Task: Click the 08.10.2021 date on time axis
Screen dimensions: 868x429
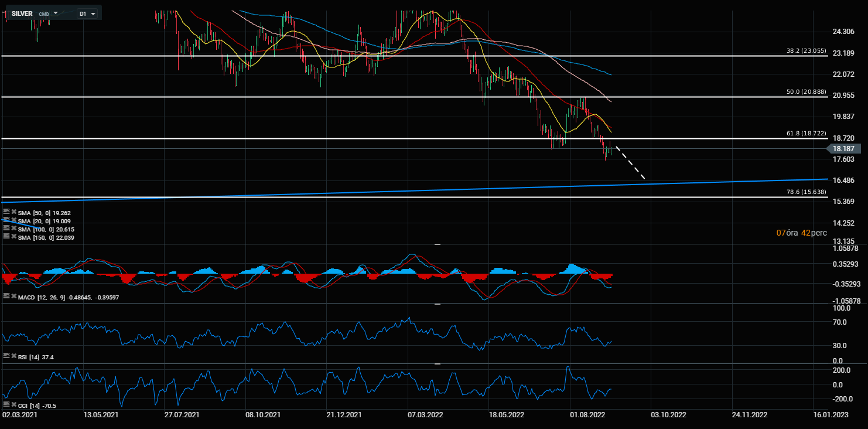Action: 263,415
